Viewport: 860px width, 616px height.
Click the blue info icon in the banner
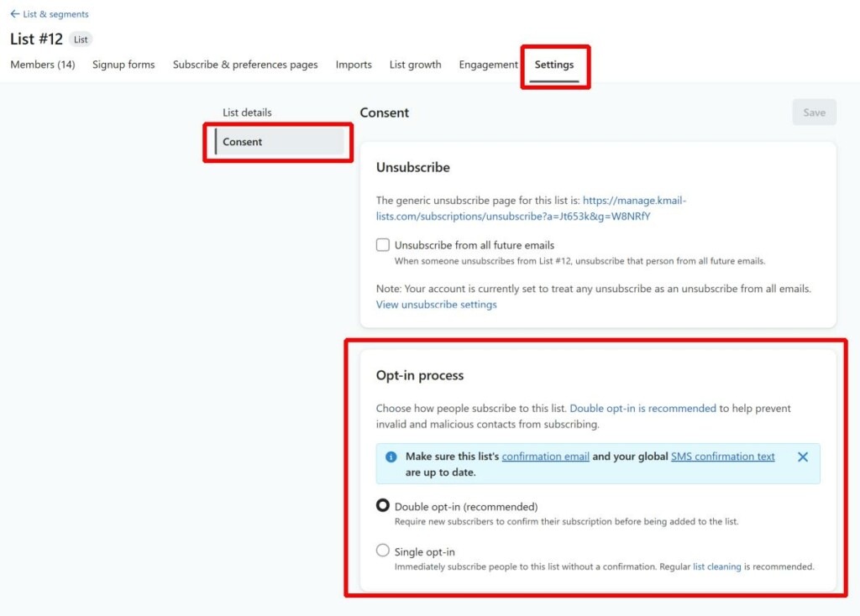click(x=391, y=457)
